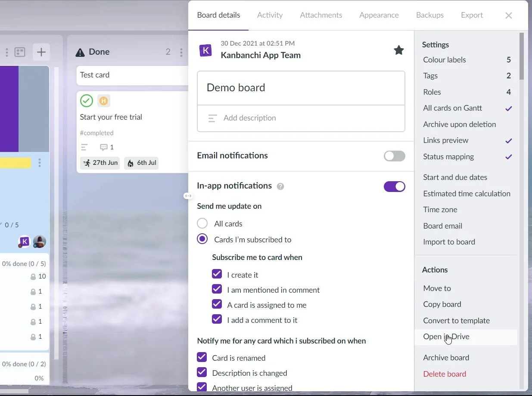532x396 pixels.
Task: Open the 27th Jun start date chip
Action: tap(100, 163)
